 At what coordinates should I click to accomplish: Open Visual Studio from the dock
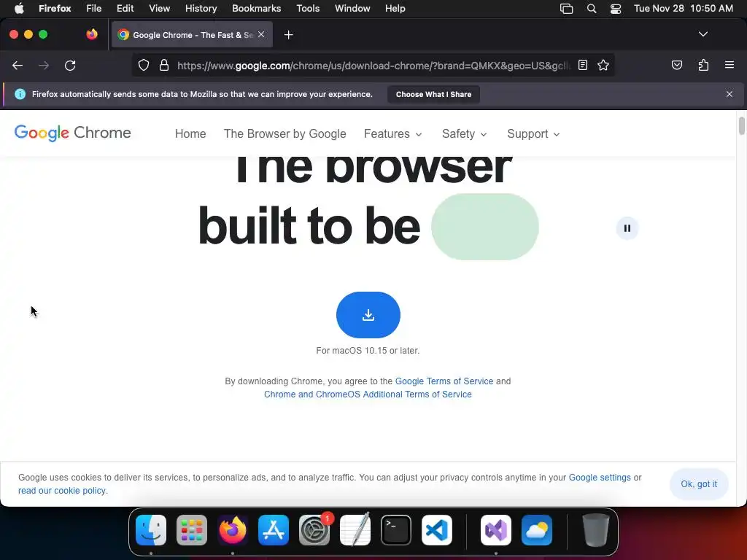click(496, 530)
